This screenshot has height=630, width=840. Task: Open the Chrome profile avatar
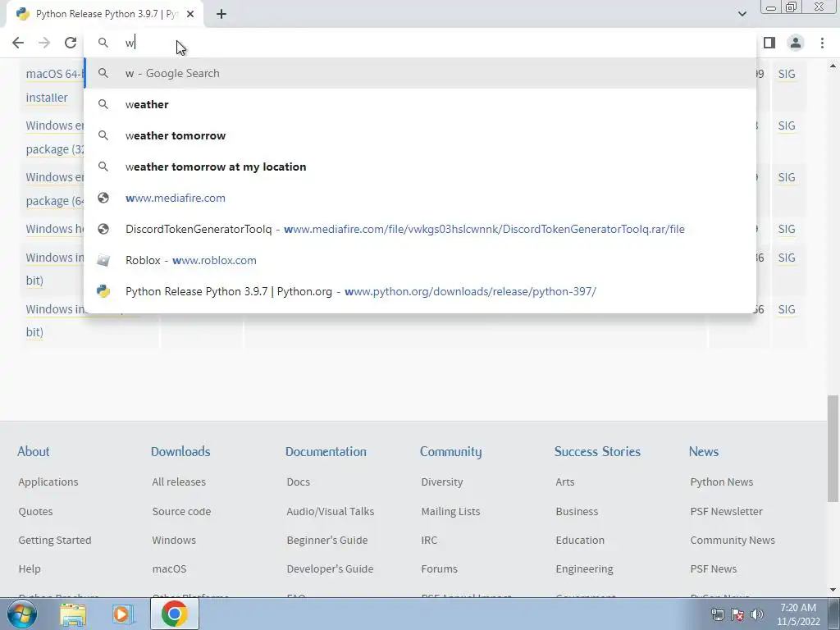tap(796, 43)
